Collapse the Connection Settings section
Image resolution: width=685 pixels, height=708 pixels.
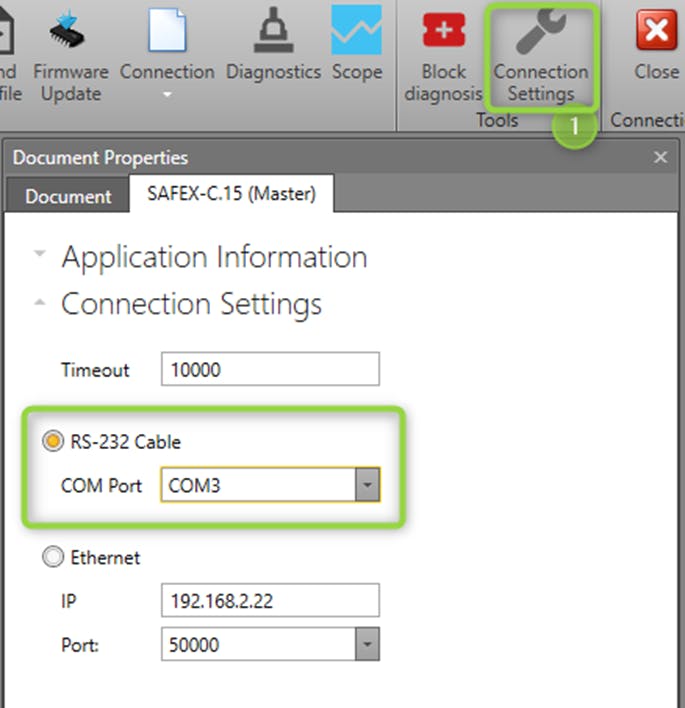click(40, 304)
